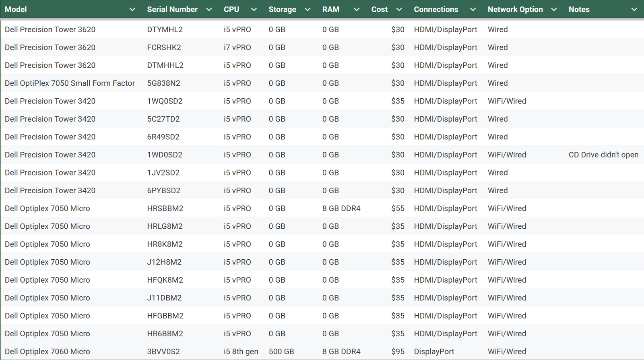Select serial number 3BVV0S2
The image size is (644, 360).
point(163,352)
